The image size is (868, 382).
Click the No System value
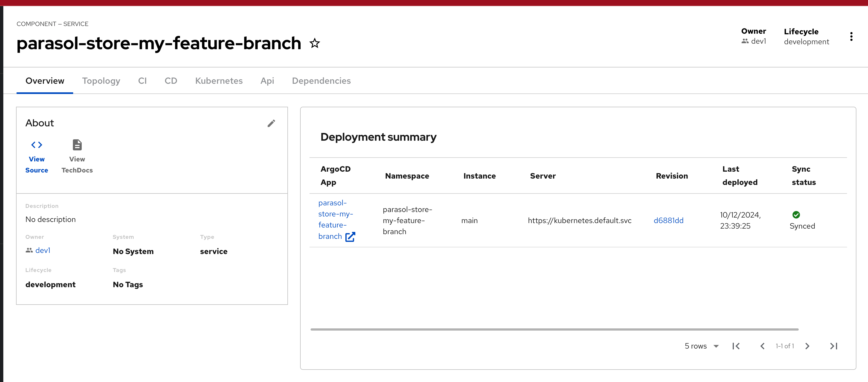(133, 252)
